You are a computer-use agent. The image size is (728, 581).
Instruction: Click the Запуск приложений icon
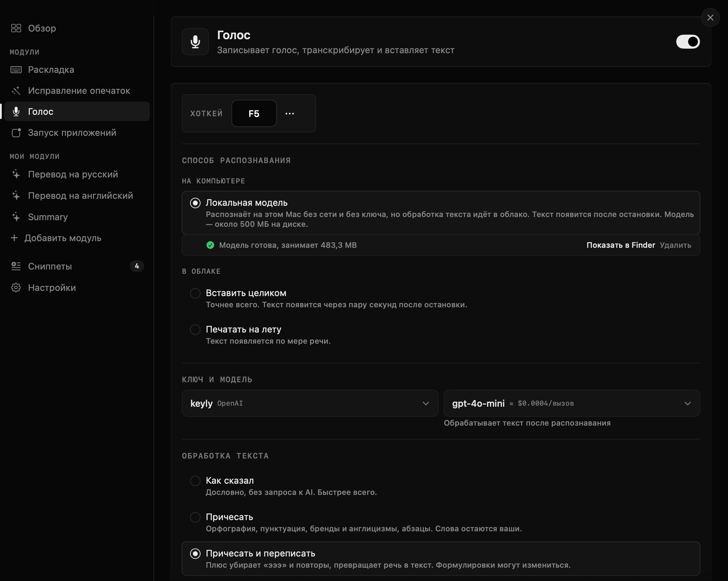[16, 133]
